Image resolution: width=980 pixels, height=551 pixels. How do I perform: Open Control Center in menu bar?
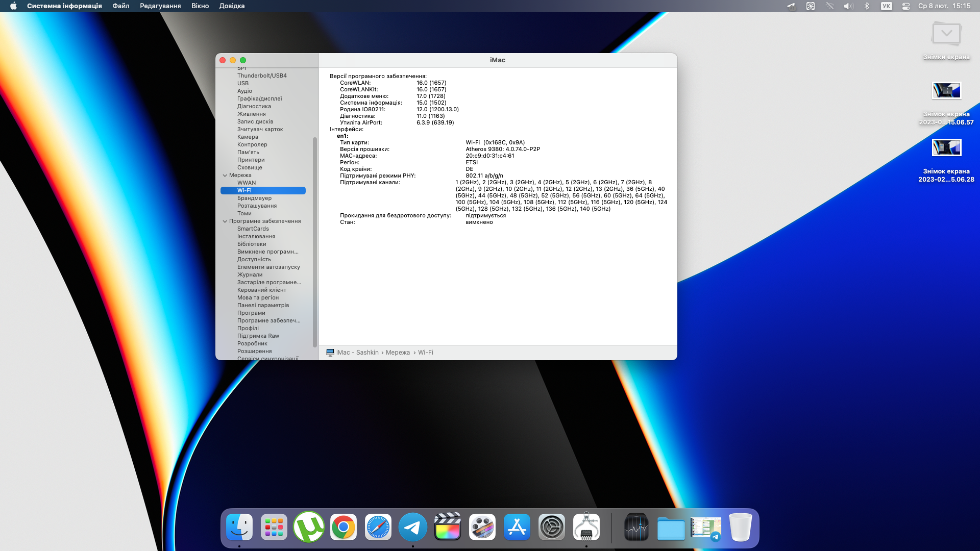(x=906, y=6)
